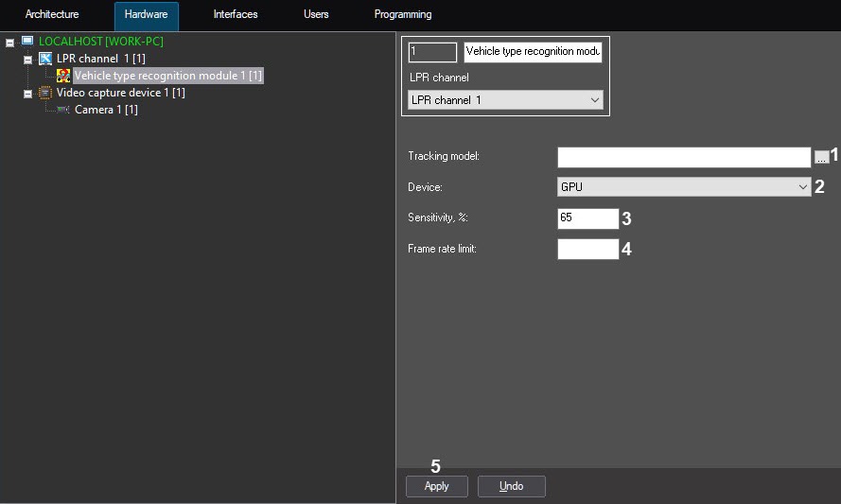Image resolution: width=841 pixels, height=504 pixels.
Task: Click the Sensitivity percentage field
Action: (x=587, y=218)
